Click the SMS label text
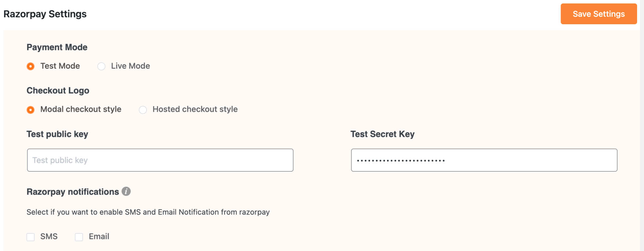The height and width of the screenshot is (251, 644). (49, 237)
